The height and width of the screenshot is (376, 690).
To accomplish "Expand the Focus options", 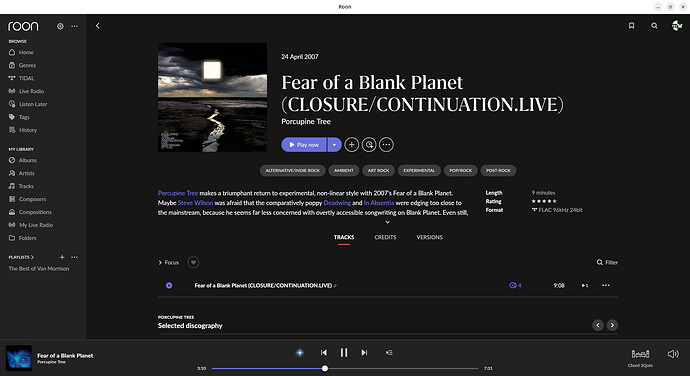I will (x=169, y=262).
